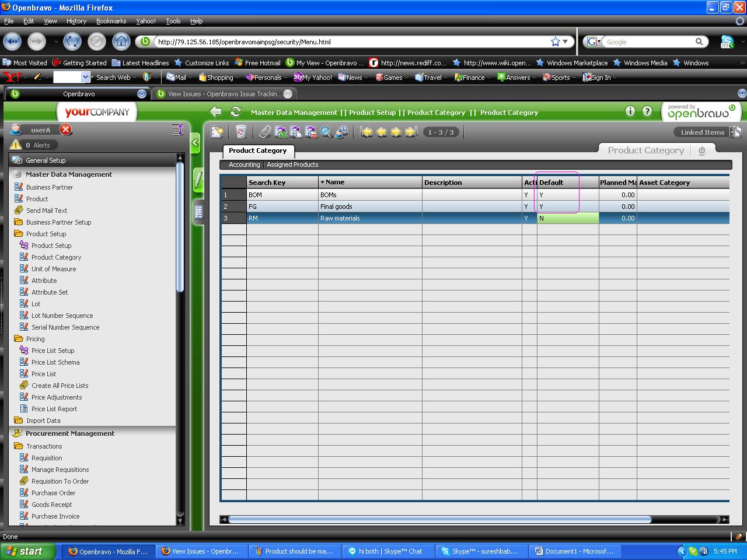Collapse the Master Data Management section
This screenshot has width=747, height=560.
92,174
